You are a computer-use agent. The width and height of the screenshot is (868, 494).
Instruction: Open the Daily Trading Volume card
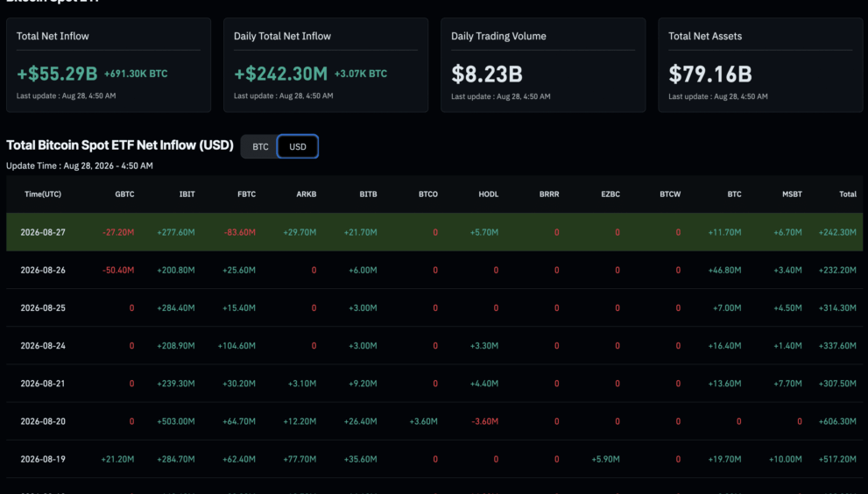tap(543, 66)
